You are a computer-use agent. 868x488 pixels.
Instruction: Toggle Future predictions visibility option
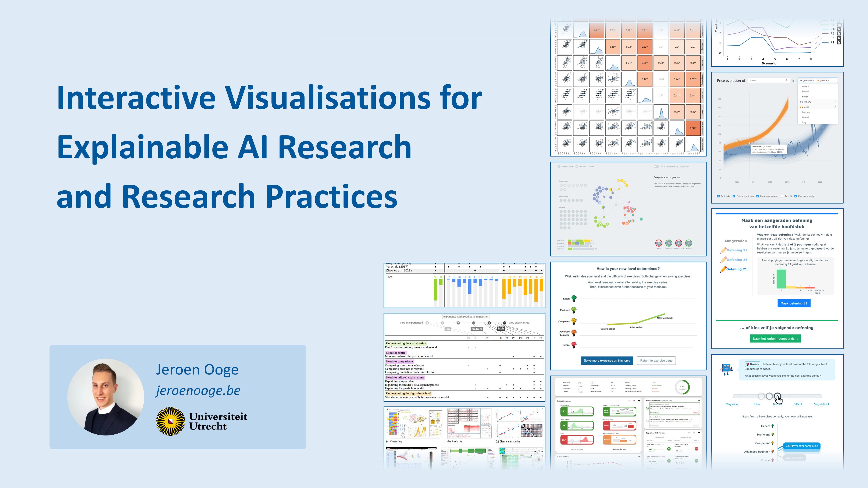pos(734,196)
